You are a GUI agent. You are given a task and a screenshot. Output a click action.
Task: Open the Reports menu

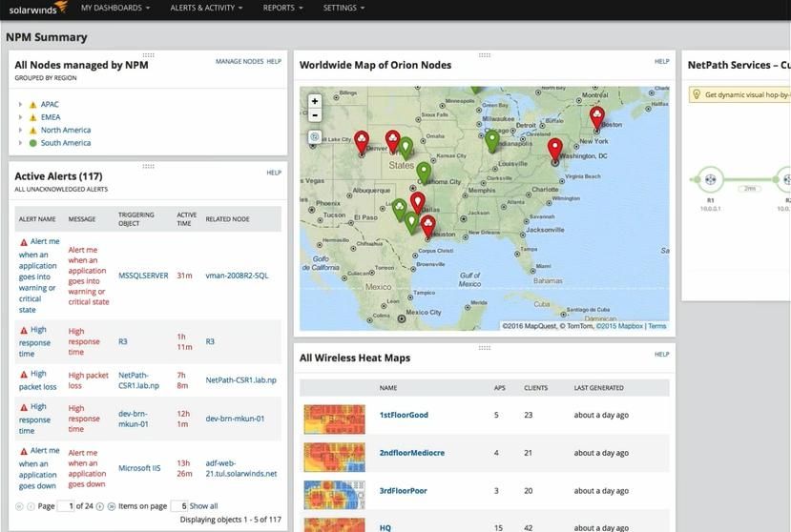tap(282, 8)
